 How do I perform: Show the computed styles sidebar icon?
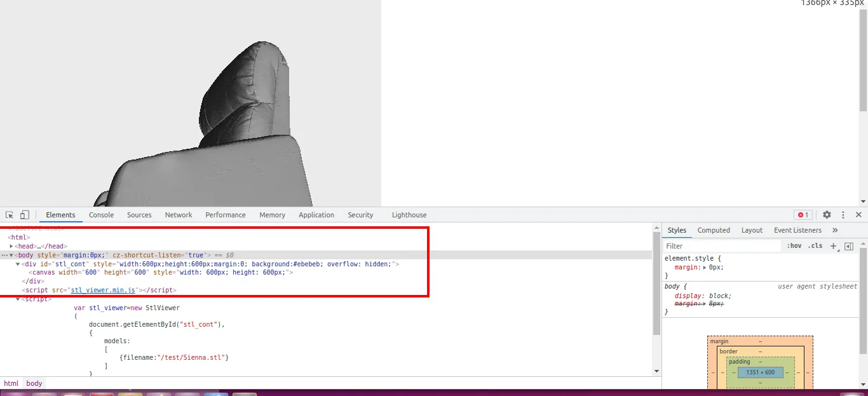coord(849,246)
